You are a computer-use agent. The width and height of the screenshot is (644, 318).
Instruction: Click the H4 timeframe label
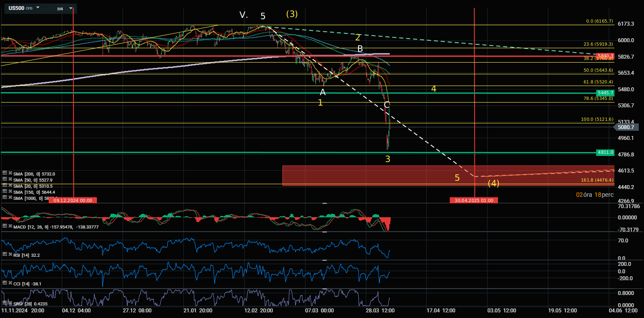(60, 8)
